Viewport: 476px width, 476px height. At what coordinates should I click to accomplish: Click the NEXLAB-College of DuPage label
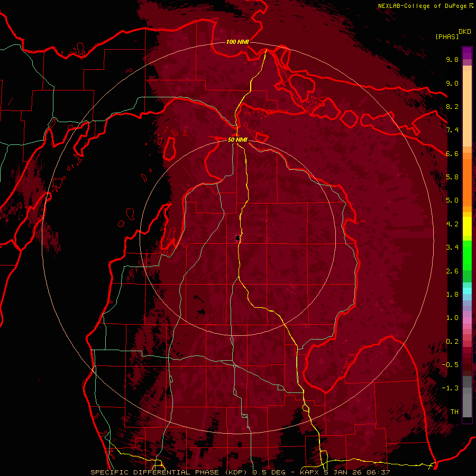pyautogui.click(x=422, y=6)
